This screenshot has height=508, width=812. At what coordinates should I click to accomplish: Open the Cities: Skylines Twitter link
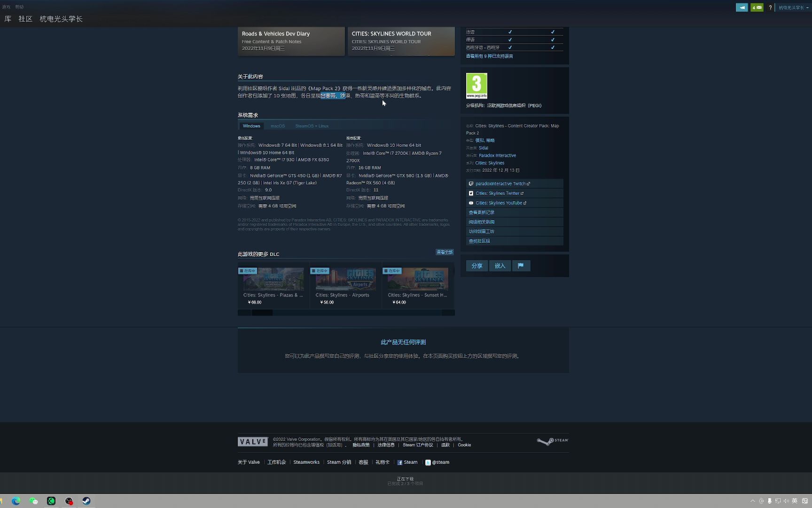(515, 193)
